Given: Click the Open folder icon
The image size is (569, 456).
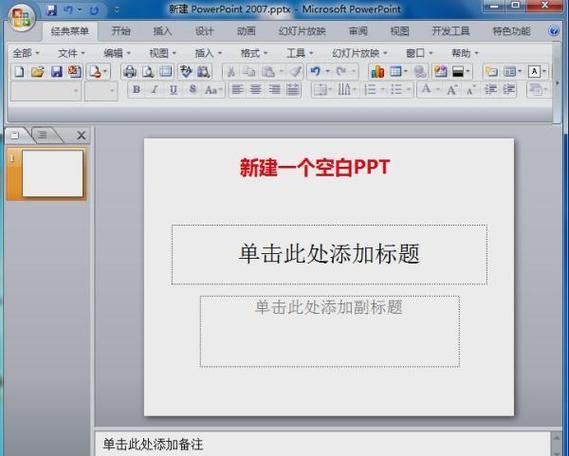Looking at the screenshot, I should coord(37,71).
